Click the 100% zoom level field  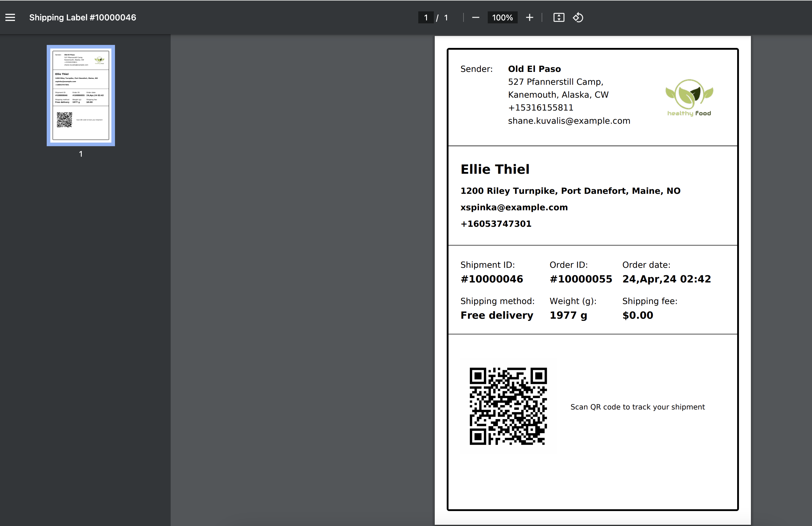pos(502,17)
